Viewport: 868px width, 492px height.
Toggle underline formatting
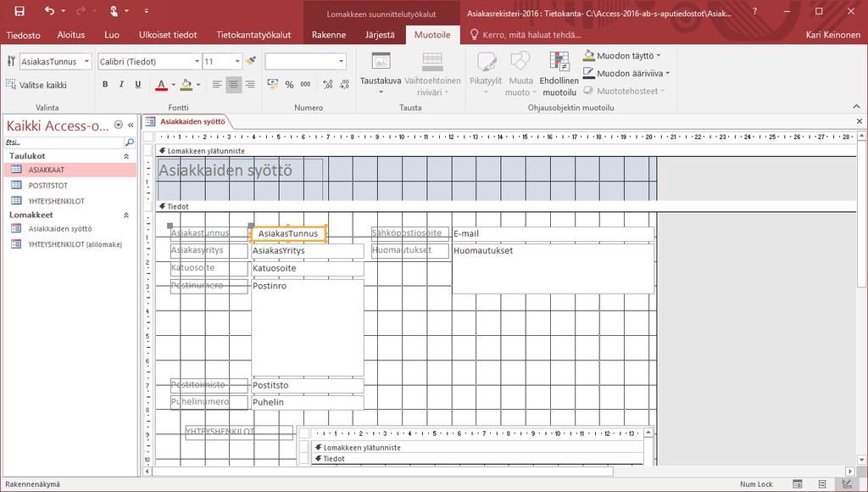pos(138,84)
